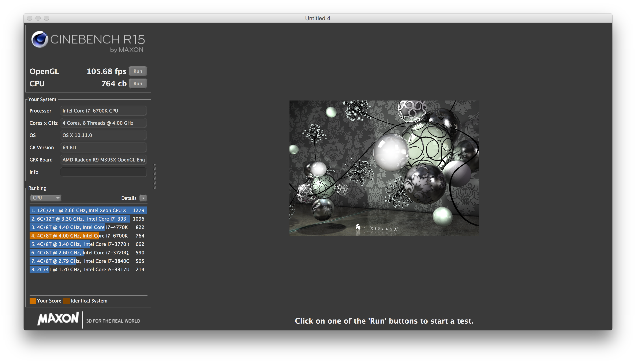Click the MAXON logo at bottom
Image resolution: width=636 pixels, height=364 pixels.
[x=58, y=318]
